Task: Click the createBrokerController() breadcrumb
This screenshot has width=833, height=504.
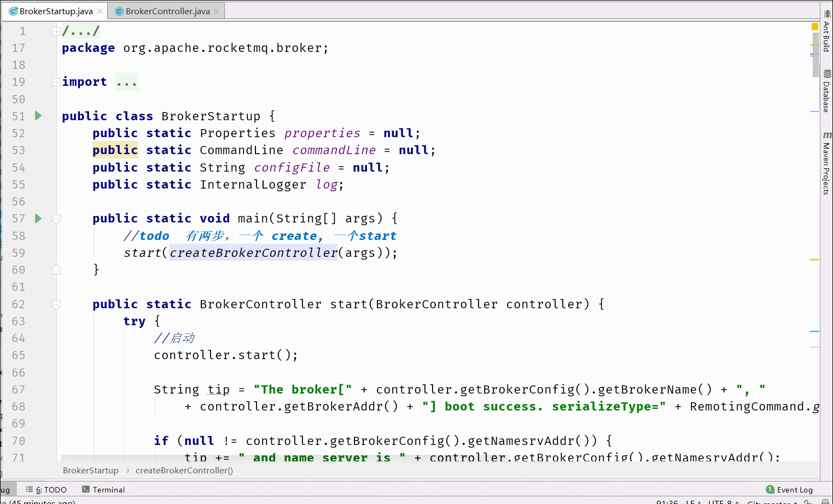Action: click(184, 471)
